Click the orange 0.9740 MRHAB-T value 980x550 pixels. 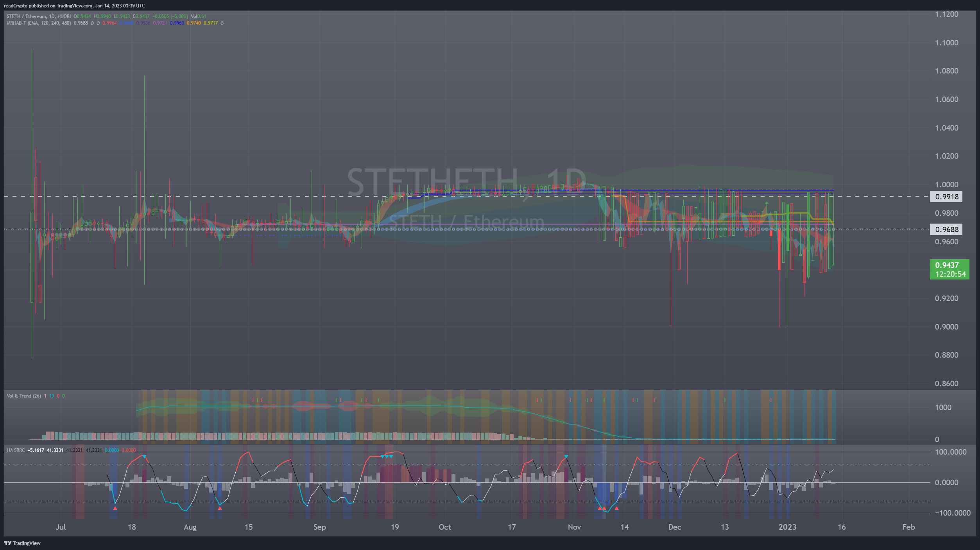[194, 23]
